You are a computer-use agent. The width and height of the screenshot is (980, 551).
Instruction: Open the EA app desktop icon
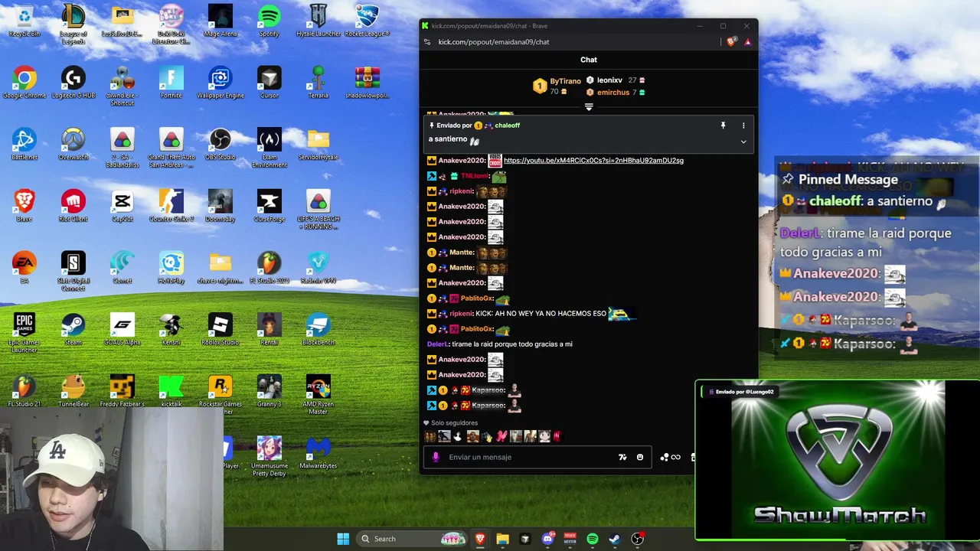click(x=24, y=268)
